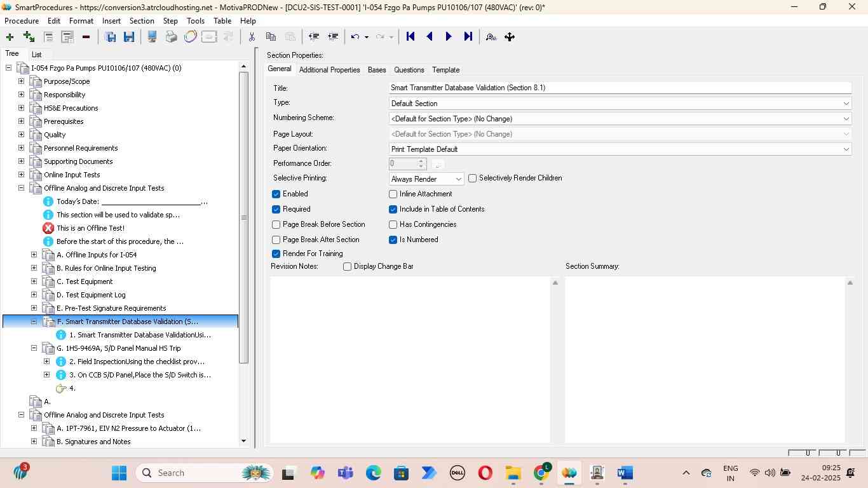Select Quality in the tree
The image size is (868, 488).
coord(55,135)
